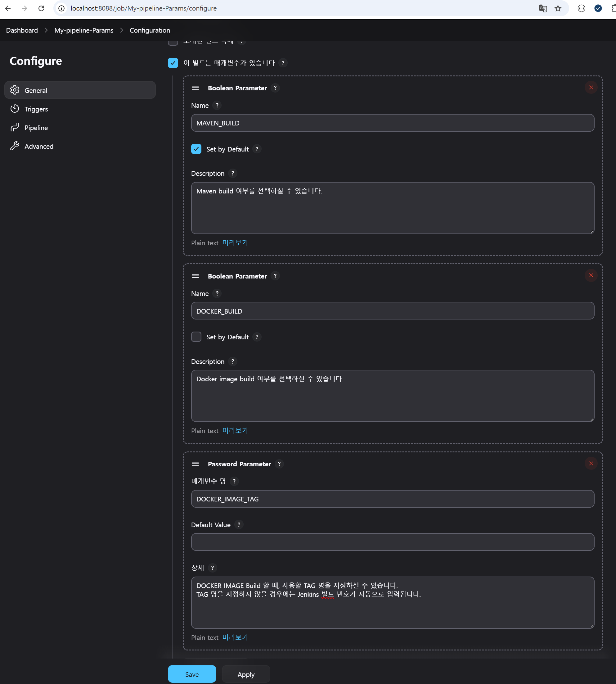
Task: Remove the DOCKER_BUILD Boolean Parameter block
Action: pyautogui.click(x=591, y=276)
